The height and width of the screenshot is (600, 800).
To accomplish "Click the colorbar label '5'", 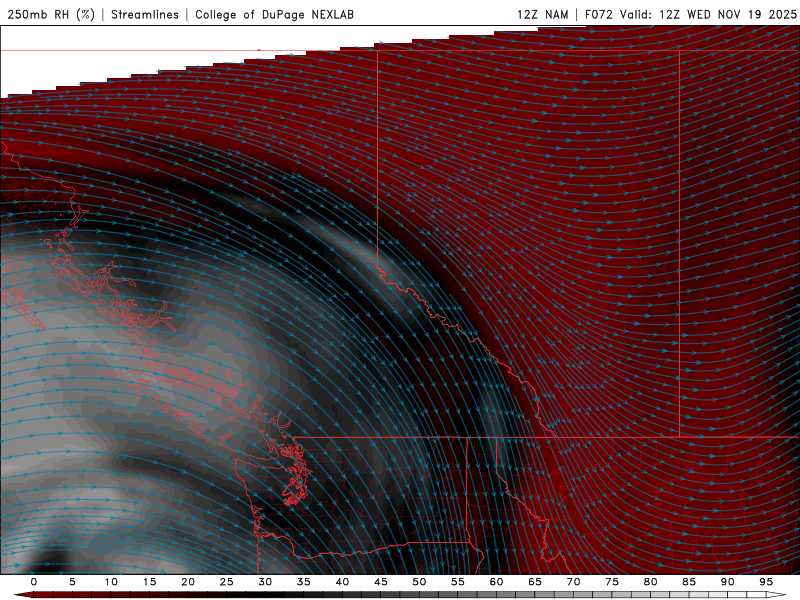I will (72, 582).
